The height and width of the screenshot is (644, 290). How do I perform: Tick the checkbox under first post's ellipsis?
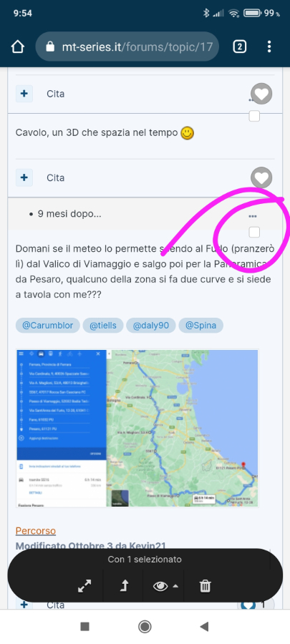[254, 116]
